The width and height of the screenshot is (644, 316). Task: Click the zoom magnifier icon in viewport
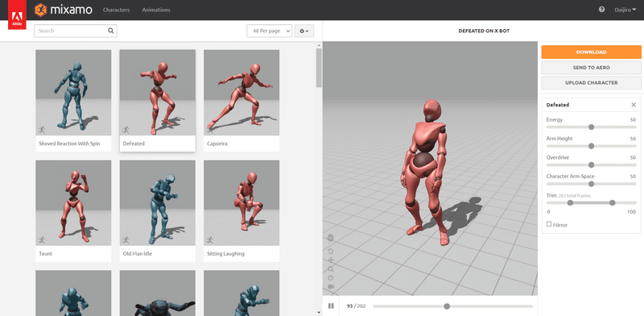pyautogui.click(x=331, y=269)
